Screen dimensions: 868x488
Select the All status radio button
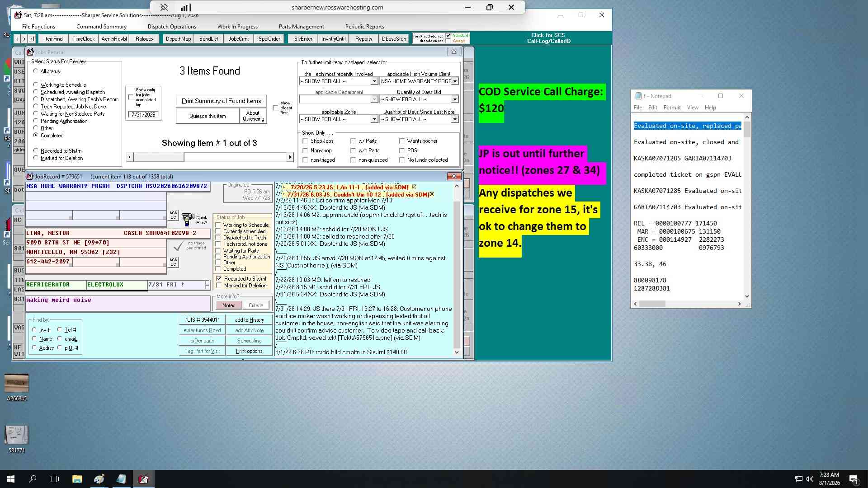pos(36,71)
